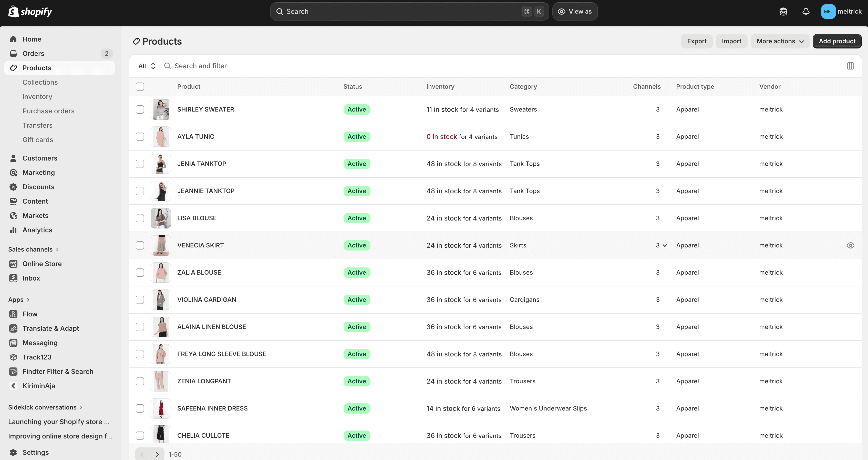868x460 pixels.
Task: Expand VENECIA SKIRT channels dropdown
Action: 661,246
